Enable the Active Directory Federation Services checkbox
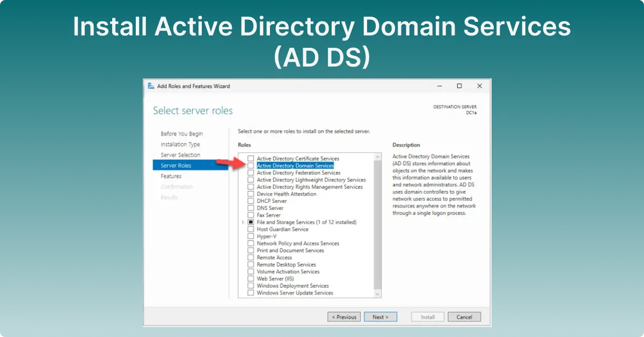 pyautogui.click(x=251, y=173)
